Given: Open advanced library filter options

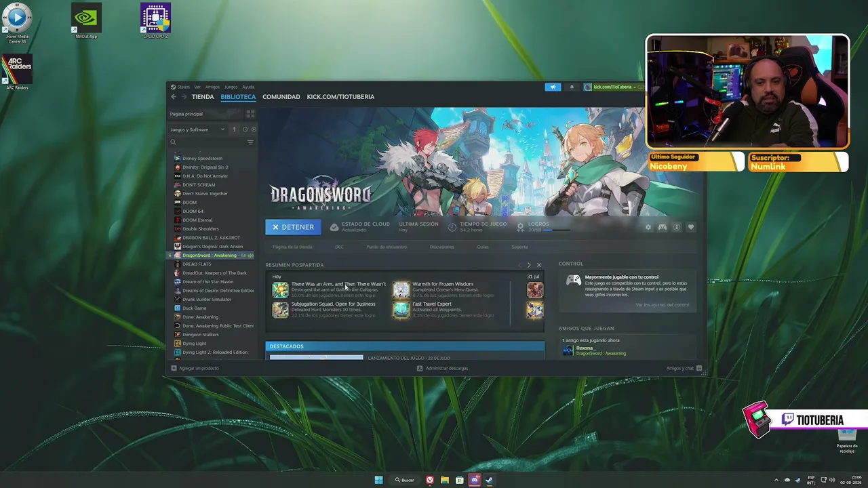Looking at the screenshot, I should pos(250,142).
